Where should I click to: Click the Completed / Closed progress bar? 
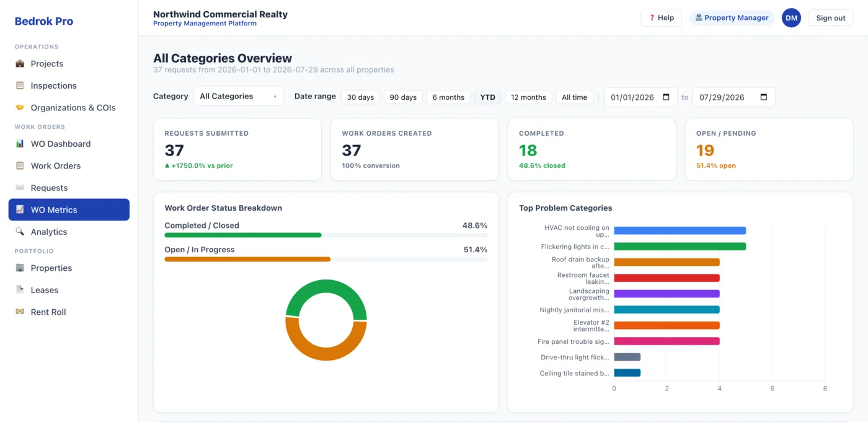tap(326, 235)
